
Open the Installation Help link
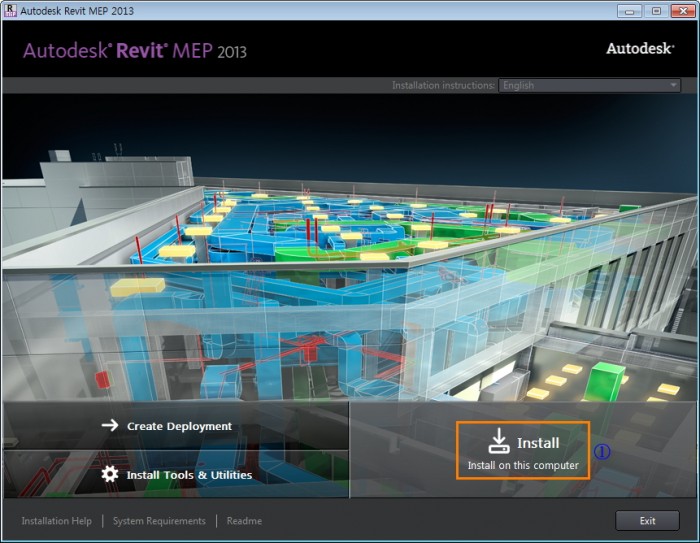[56, 521]
